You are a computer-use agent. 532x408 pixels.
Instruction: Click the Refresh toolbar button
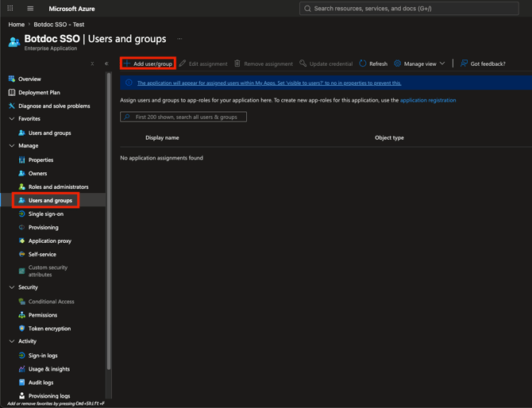point(373,64)
